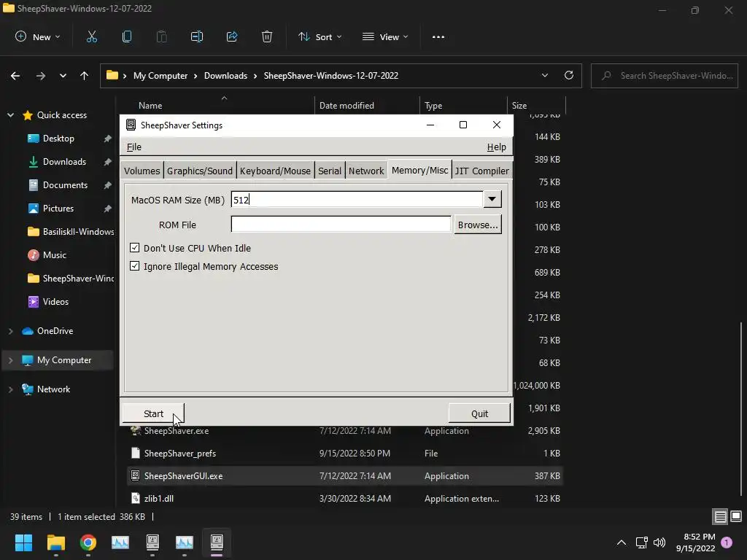
Task: Sort by the Date modified column
Action: click(x=347, y=106)
